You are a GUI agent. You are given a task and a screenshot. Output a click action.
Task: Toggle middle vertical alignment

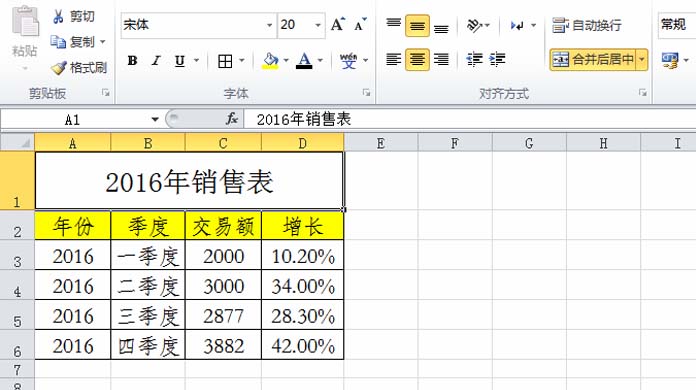click(x=417, y=26)
